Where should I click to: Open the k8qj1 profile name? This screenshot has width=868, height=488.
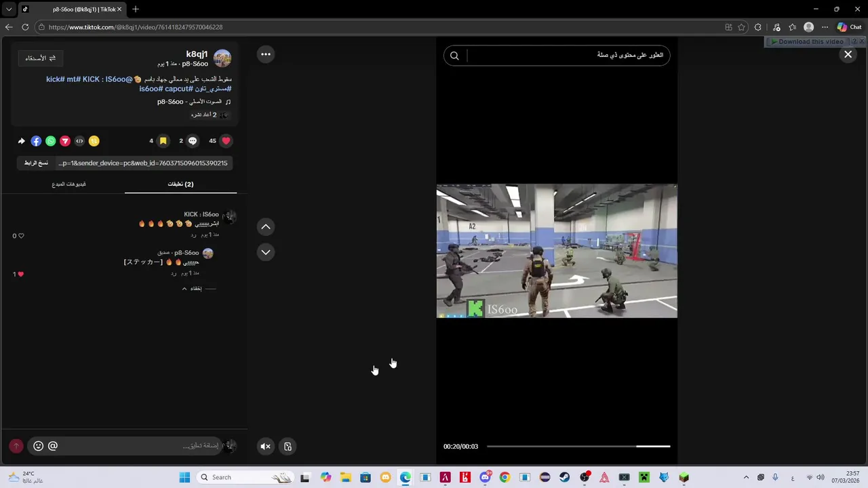pos(197,54)
